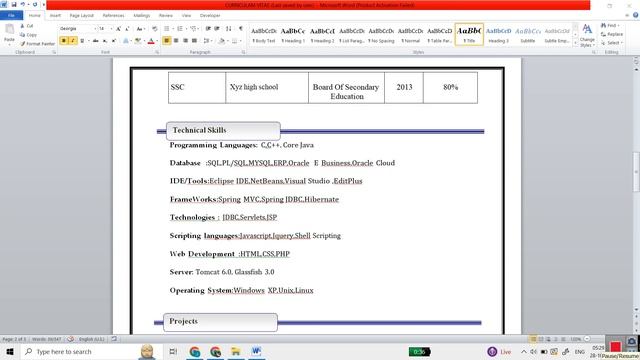
Task: Click the Sort icon in Paragraph group
Action: 229,29
